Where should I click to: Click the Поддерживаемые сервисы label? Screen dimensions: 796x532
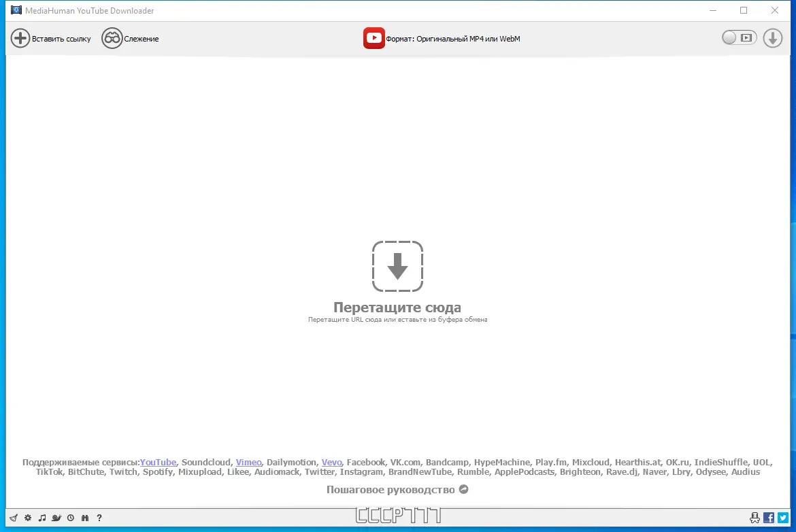(x=81, y=463)
